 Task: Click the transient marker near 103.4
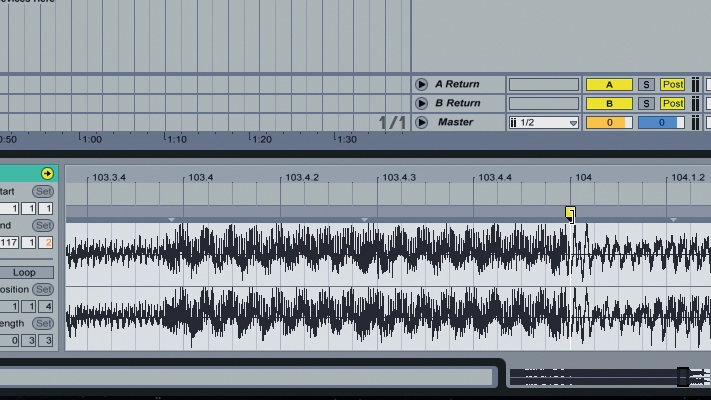171,220
